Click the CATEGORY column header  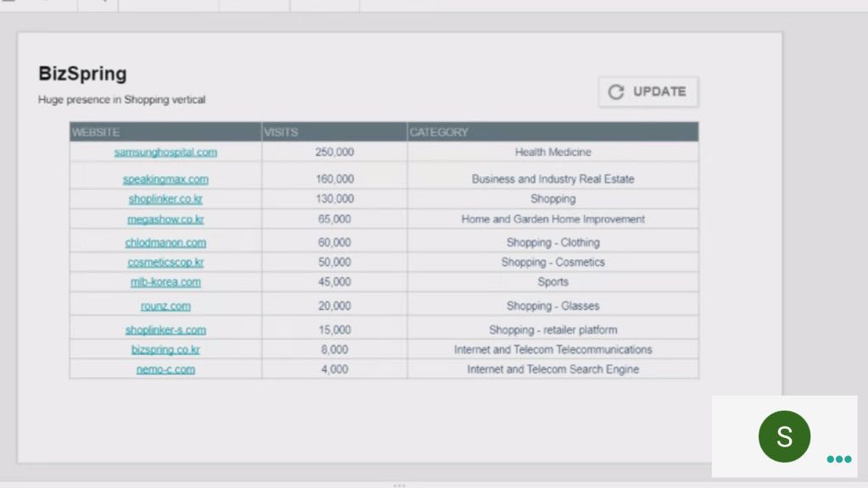click(438, 132)
